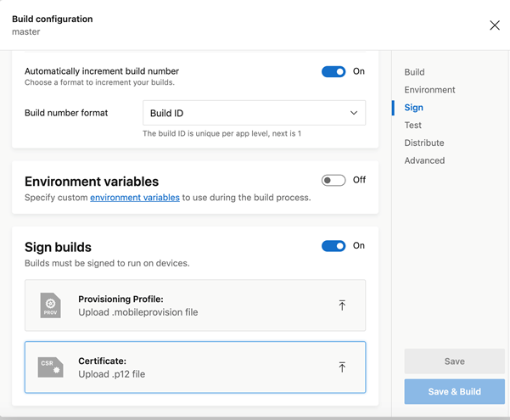510x420 pixels.
Task: Go to Environment section in sidebar
Action: tap(429, 90)
